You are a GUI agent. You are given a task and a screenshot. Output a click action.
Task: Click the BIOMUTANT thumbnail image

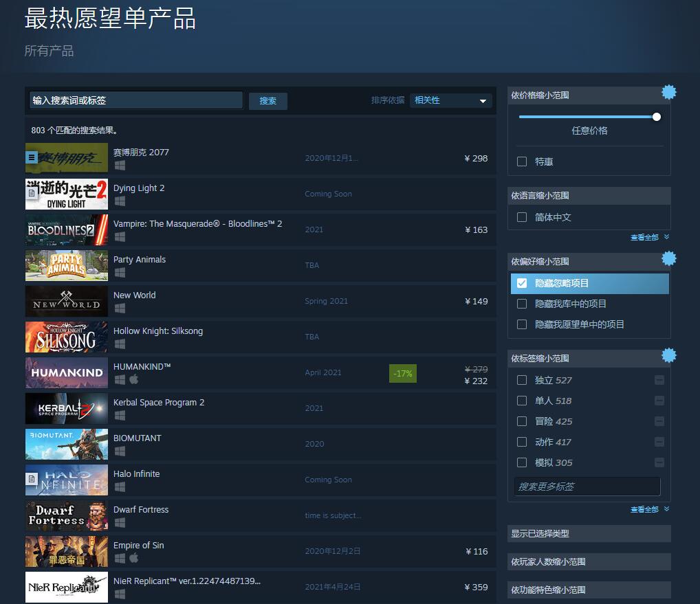click(67, 445)
